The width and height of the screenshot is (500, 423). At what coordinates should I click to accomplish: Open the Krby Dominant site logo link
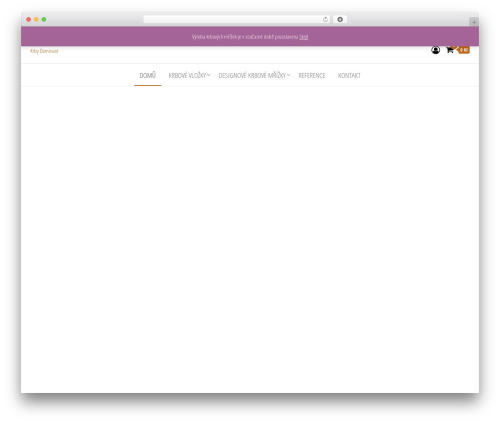point(44,51)
